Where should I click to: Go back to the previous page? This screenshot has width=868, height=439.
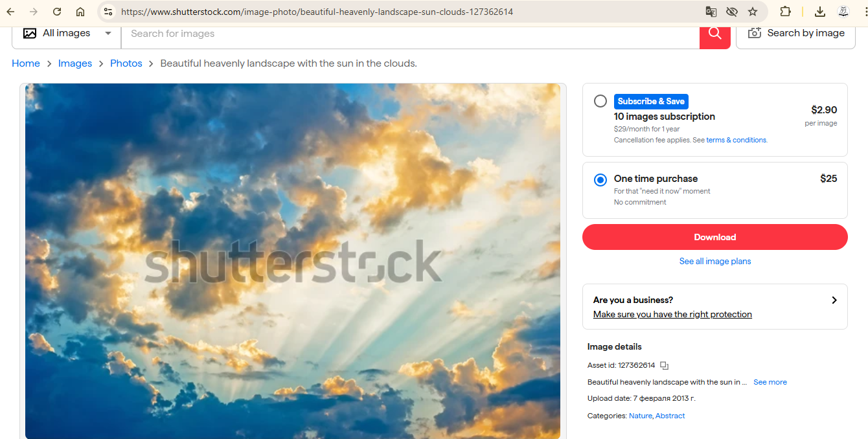[11, 12]
